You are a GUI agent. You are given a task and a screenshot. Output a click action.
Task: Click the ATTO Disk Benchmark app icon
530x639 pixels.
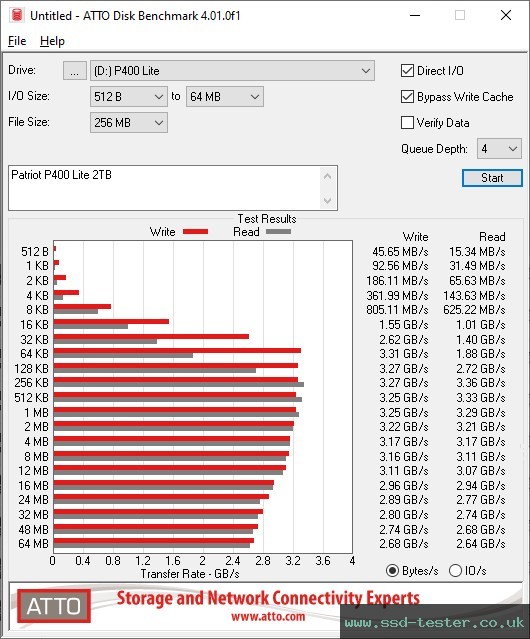(x=17, y=15)
